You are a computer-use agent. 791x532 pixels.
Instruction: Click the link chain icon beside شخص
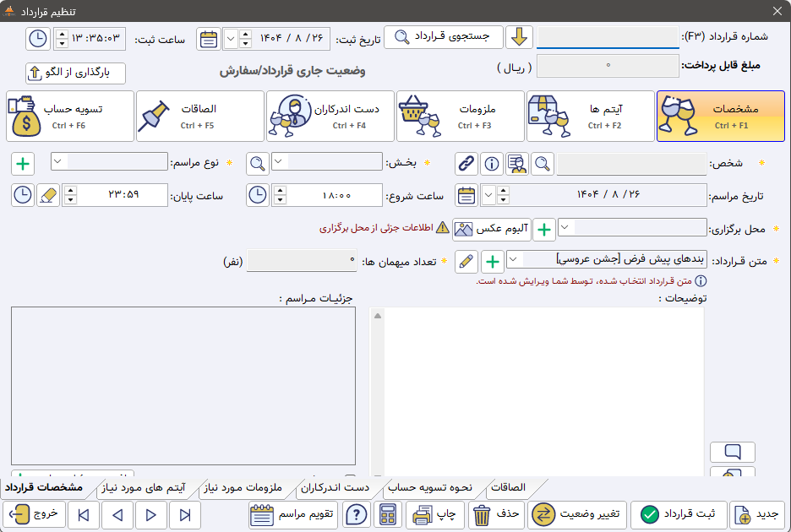(x=466, y=164)
